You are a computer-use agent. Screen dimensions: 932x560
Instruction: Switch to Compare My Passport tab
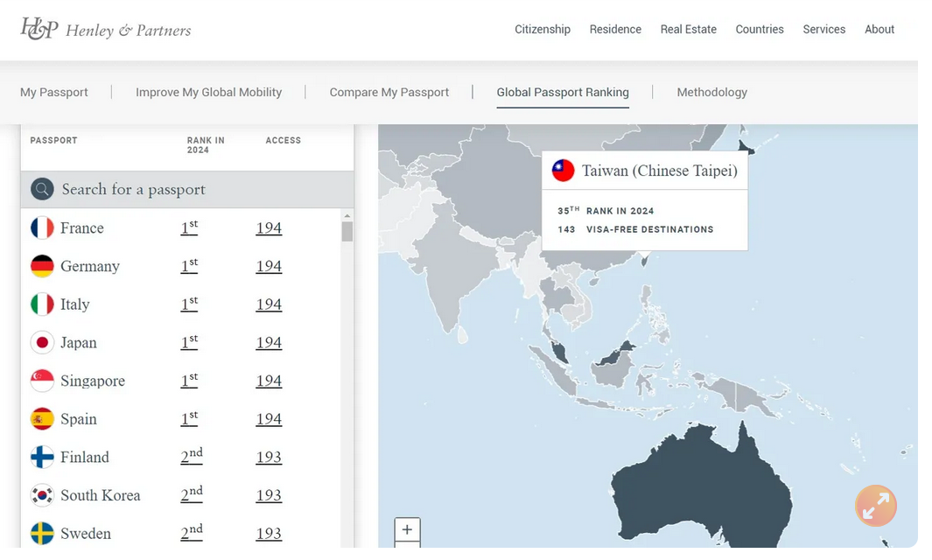click(389, 92)
